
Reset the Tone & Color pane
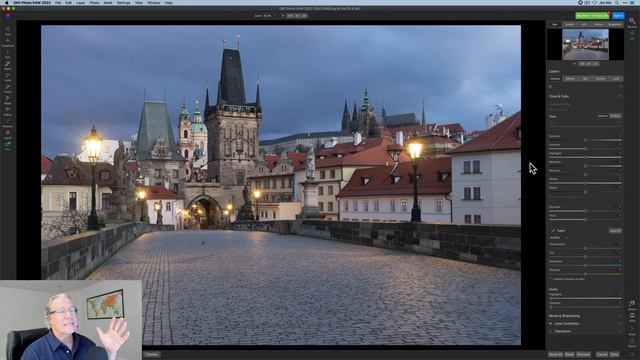coord(621,96)
